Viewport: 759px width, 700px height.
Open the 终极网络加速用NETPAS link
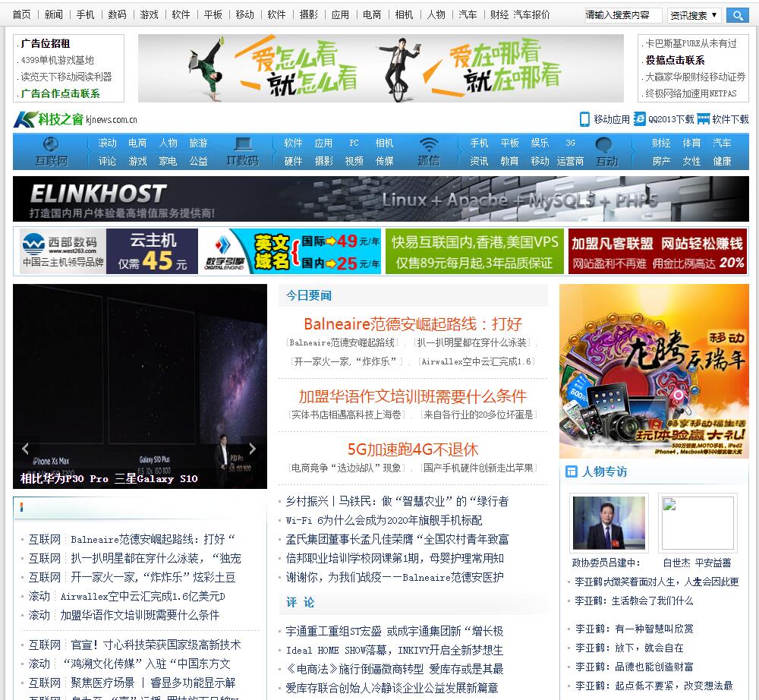691,94
